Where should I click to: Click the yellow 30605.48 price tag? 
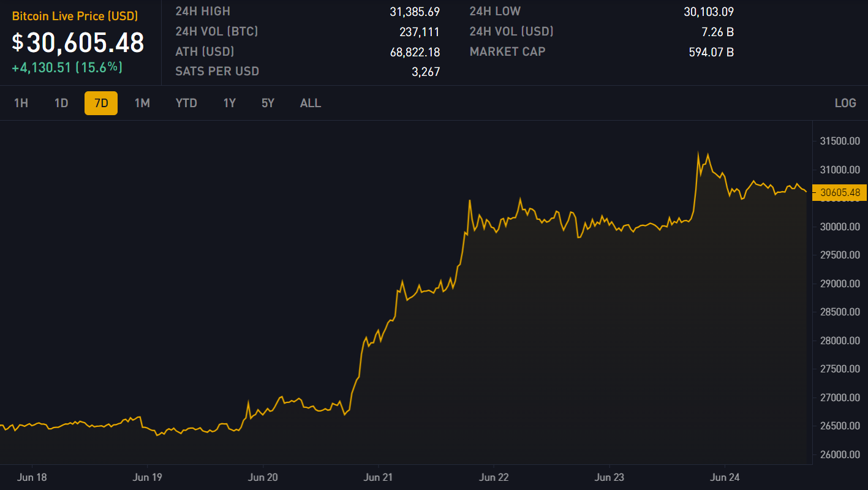pyautogui.click(x=839, y=192)
